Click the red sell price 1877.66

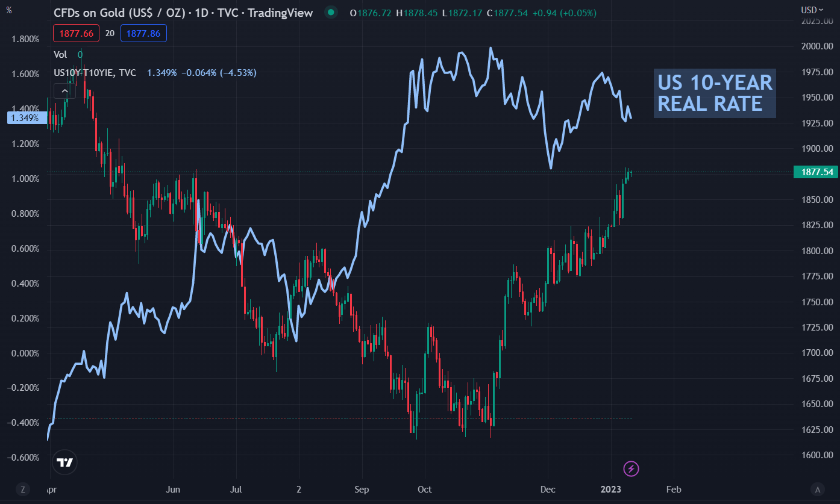coord(77,34)
